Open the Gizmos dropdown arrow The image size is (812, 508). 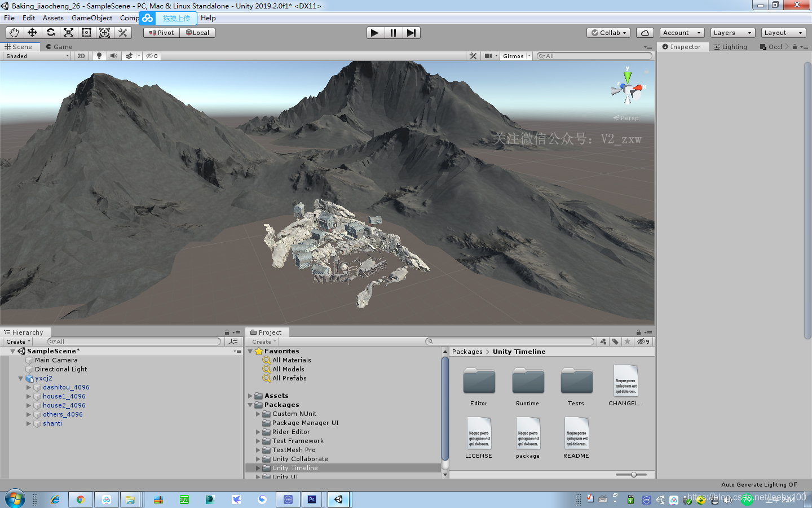tap(529, 56)
